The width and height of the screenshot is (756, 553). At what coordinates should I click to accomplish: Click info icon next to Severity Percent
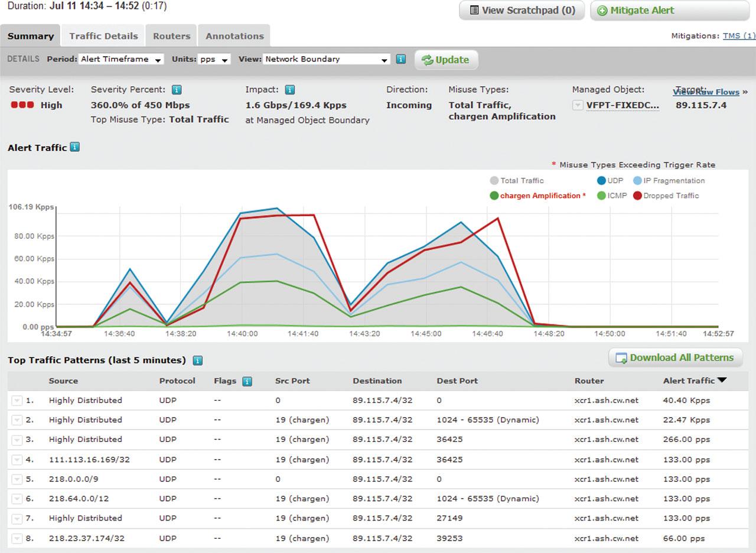(176, 90)
